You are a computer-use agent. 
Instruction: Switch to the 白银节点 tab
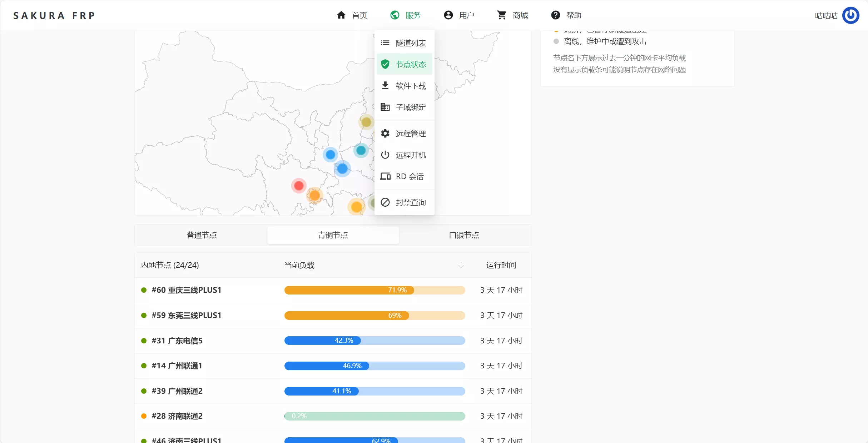click(464, 235)
